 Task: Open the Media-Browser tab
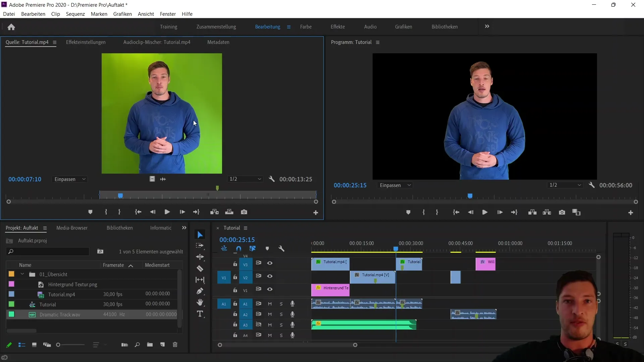pos(72,228)
